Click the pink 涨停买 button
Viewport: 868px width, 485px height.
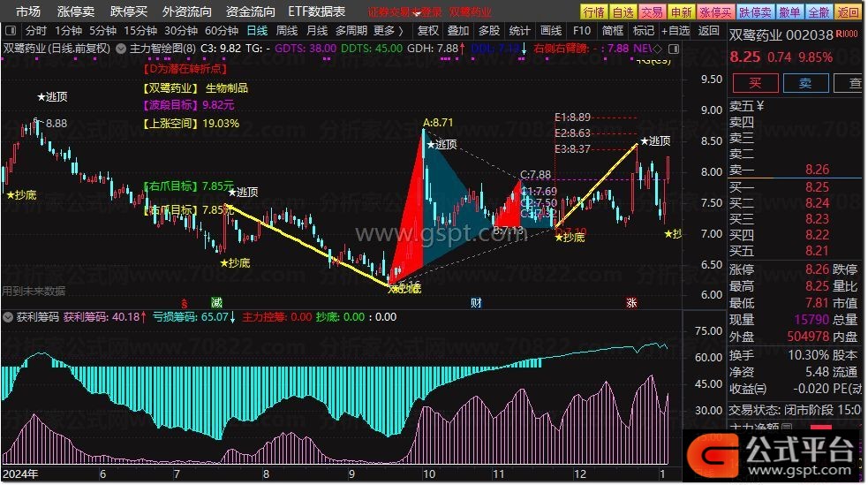tap(715, 11)
